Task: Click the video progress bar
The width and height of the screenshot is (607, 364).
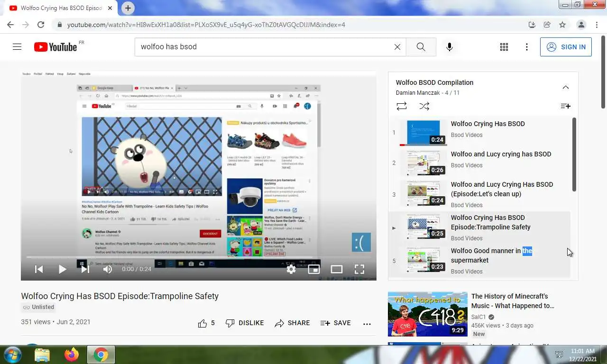Action: (x=198, y=257)
